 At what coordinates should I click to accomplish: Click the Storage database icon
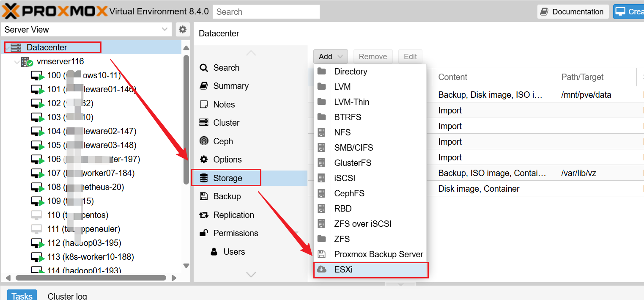[x=204, y=178]
